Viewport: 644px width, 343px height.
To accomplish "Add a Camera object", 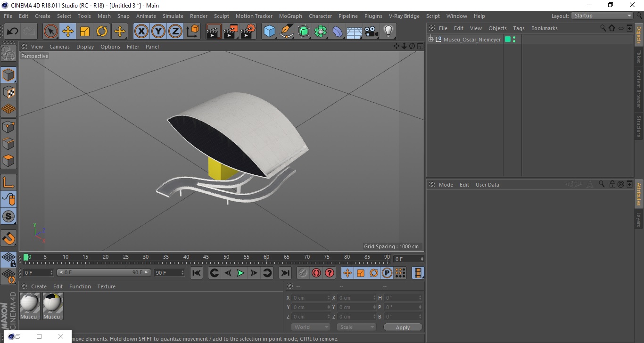I will (x=372, y=32).
